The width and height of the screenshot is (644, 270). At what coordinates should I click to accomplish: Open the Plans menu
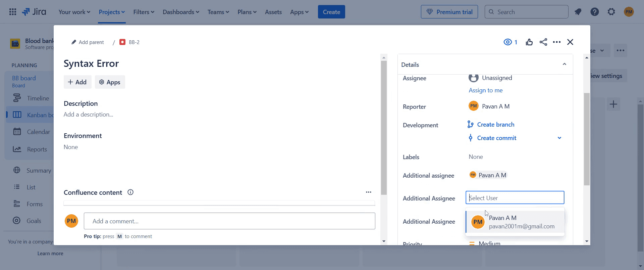(247, 12)
